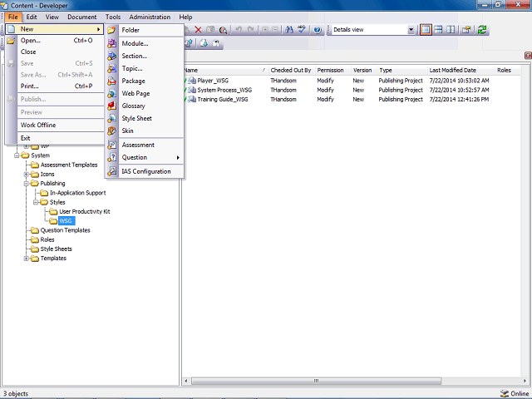
Task: Select Assessment in the New submenu
Action: tap(145, 145)
